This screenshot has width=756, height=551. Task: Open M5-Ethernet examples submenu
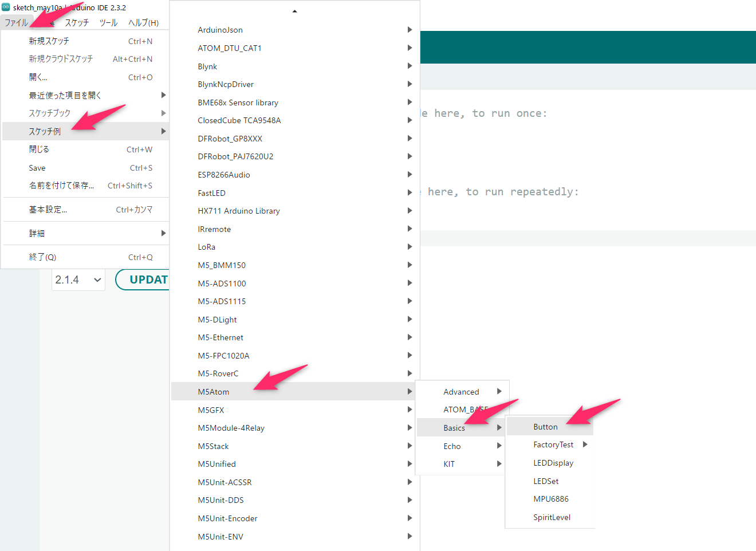click(x=294, y=337)
